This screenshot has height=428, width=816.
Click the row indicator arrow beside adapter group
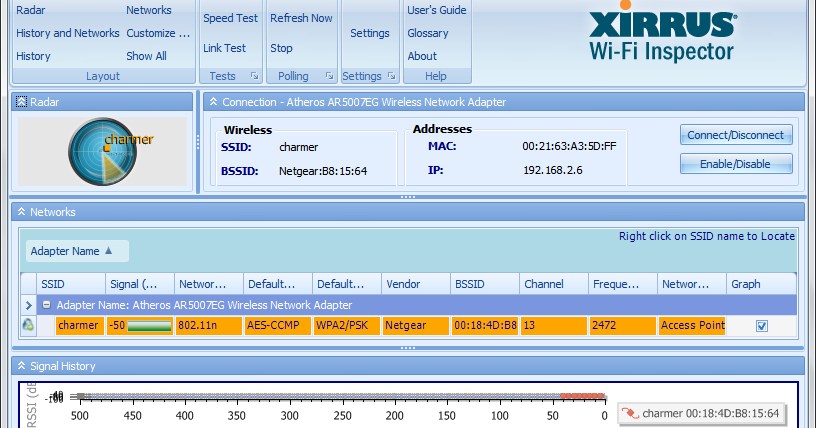click(x=29, y=306)
